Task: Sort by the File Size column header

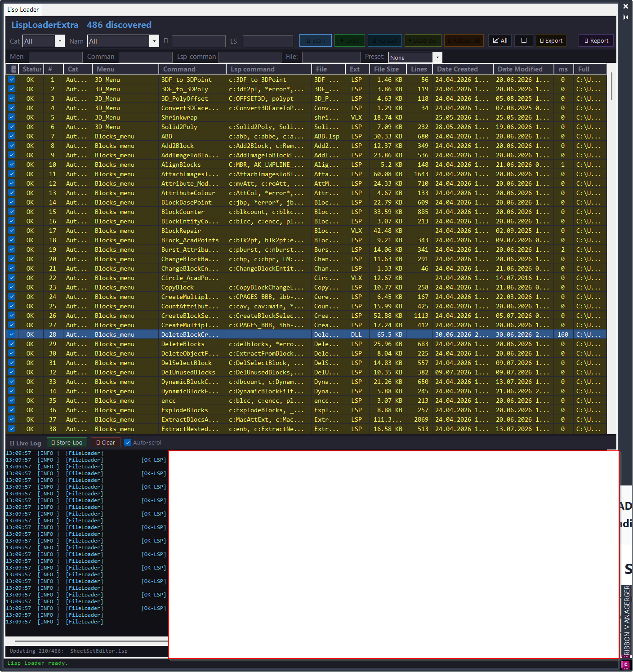Action: 388,69
